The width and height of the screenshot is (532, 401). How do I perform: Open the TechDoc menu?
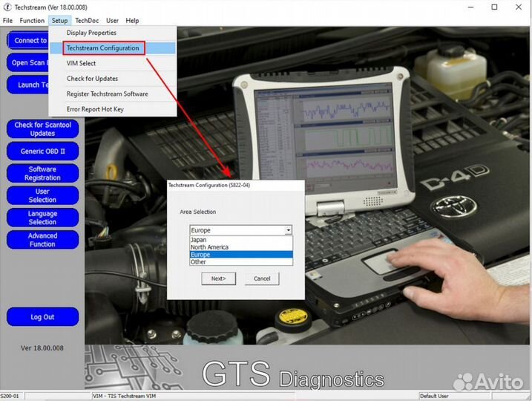[87, 21]
